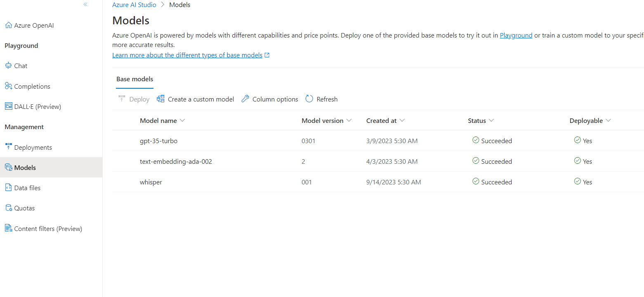This screenshot has width=644, height=297.
Task: Collapse the sidebar with the double-chevron icon
Action: [85, 5]
